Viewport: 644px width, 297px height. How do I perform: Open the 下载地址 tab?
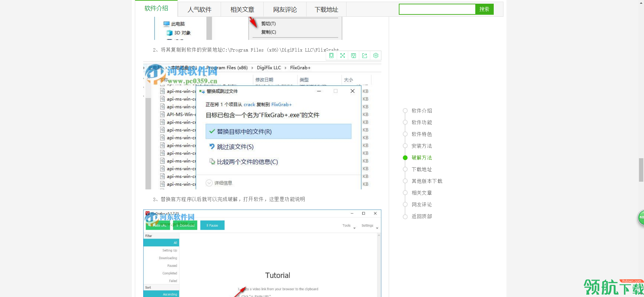click(x=326, y=9)
